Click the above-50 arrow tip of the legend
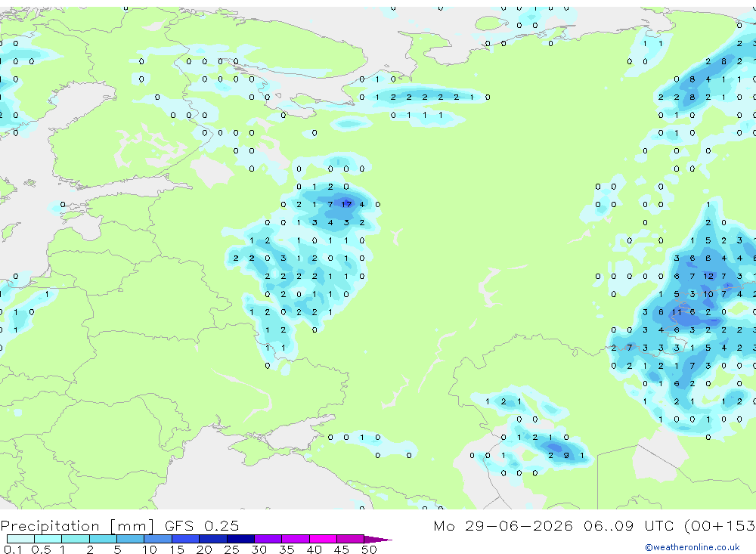 [378, 539]
